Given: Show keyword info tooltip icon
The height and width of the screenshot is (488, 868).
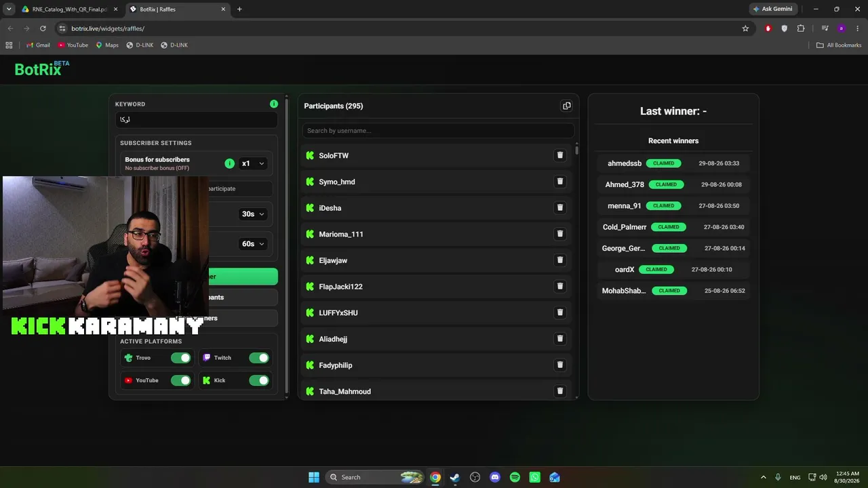Looking at the screenshot, I should click(274, 104).
